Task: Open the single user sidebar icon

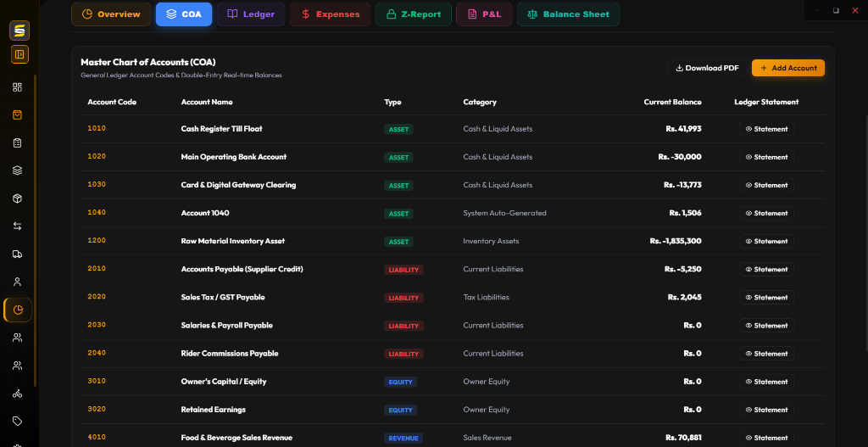Action: tap(17, 282)
